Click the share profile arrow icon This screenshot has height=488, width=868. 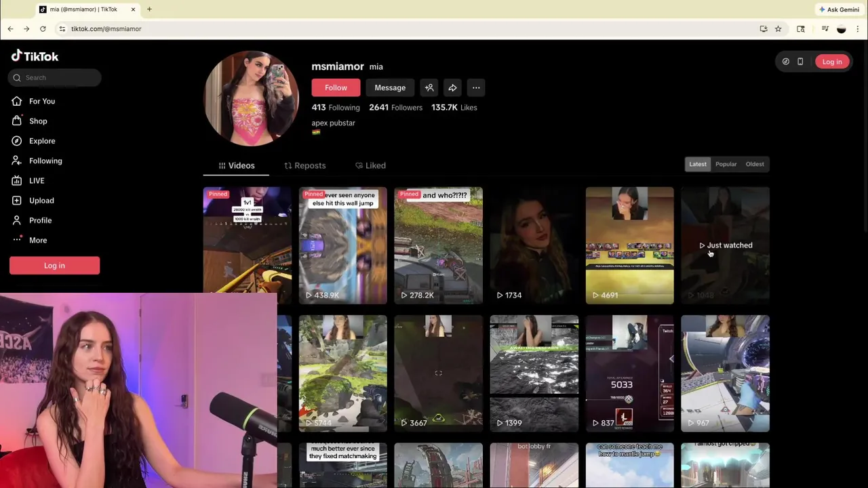point(452,87)
